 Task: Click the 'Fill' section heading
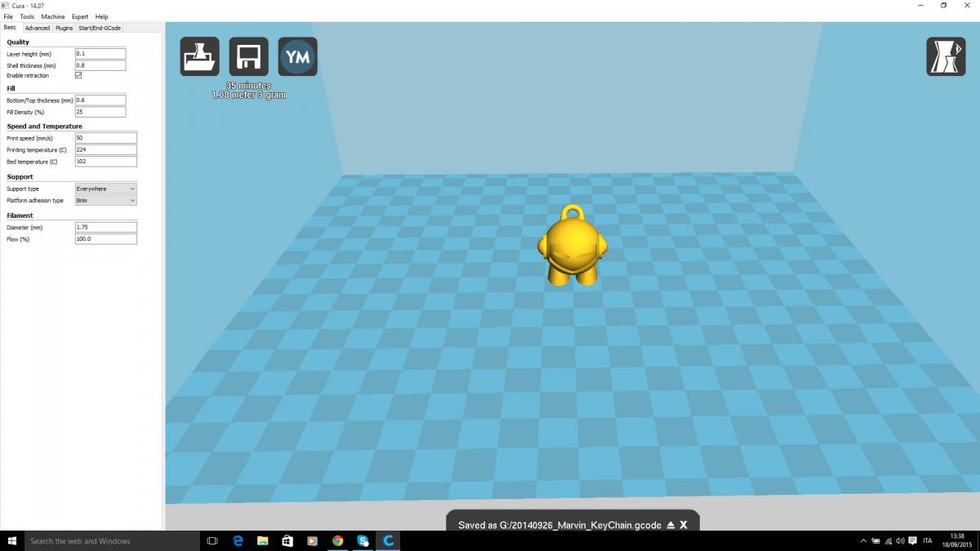point(11,88)
